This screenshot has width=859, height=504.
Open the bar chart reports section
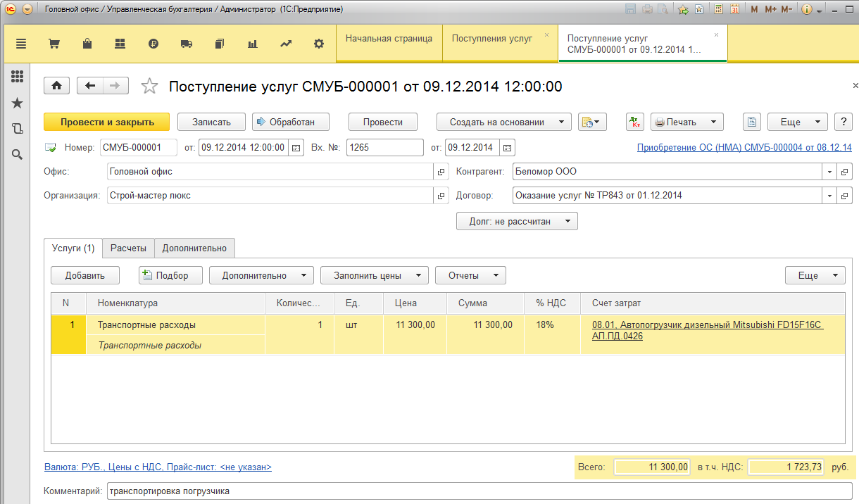pos(252,44)
